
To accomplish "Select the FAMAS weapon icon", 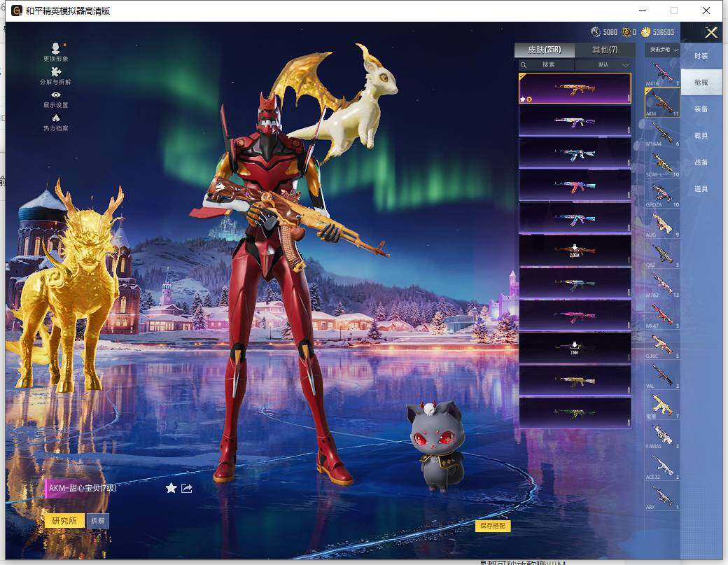I will click(x=662, y=435).
